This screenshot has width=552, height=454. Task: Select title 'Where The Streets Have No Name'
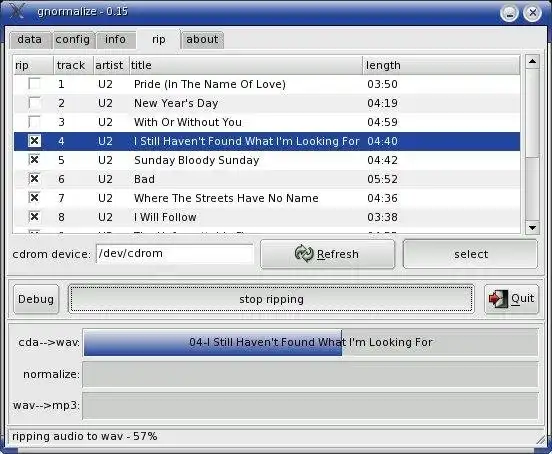point(226,198)
